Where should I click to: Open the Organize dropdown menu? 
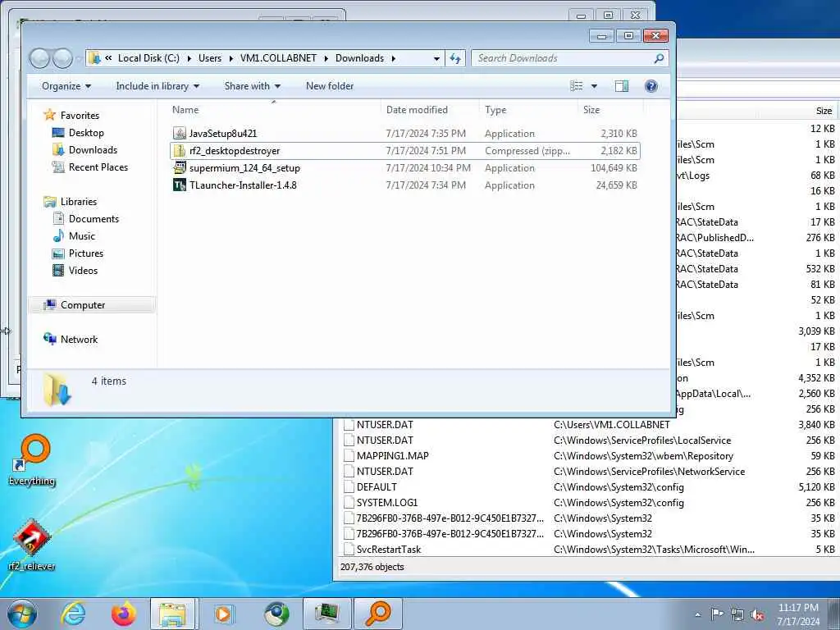[x=66, y=86]
